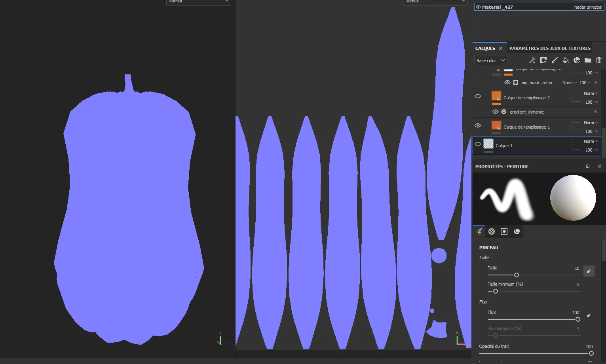Screen dimensions: 606x364
Task: Adjust the Flux slider handle
Action: tap(578, 319)
